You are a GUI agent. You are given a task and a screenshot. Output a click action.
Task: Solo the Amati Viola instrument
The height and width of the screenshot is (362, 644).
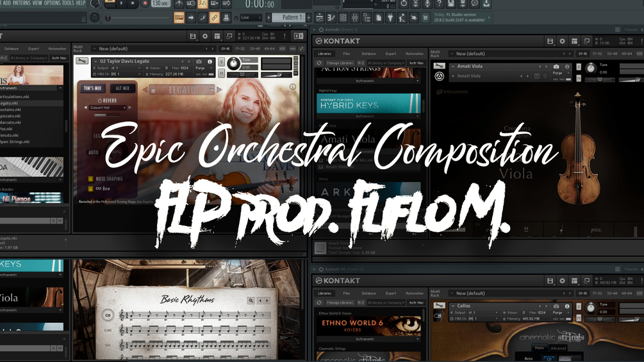pyautogui.click(x=579, y=67)
